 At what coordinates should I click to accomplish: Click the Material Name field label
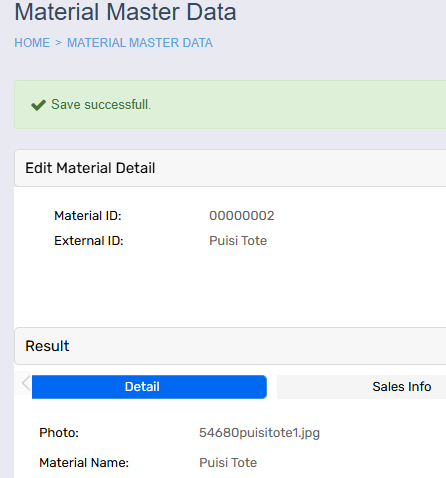(x=84, y=463)
